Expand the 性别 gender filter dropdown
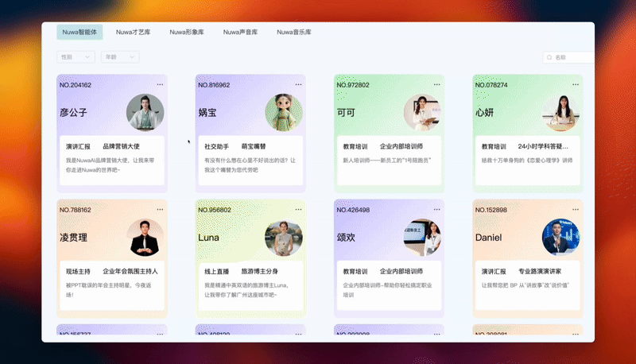This screenshot has width=636, height=364. pos(76,57)
